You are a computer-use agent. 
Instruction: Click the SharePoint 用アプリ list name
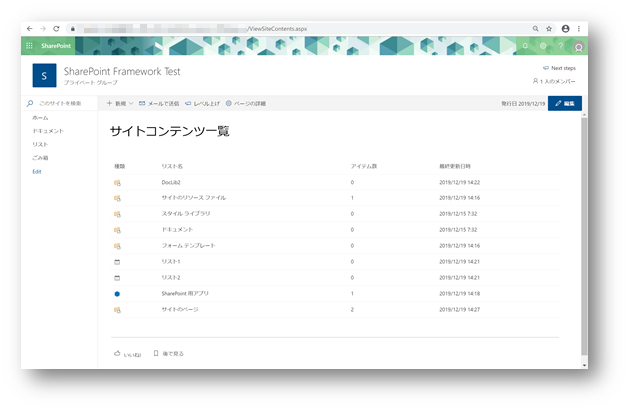click(185, 294)
